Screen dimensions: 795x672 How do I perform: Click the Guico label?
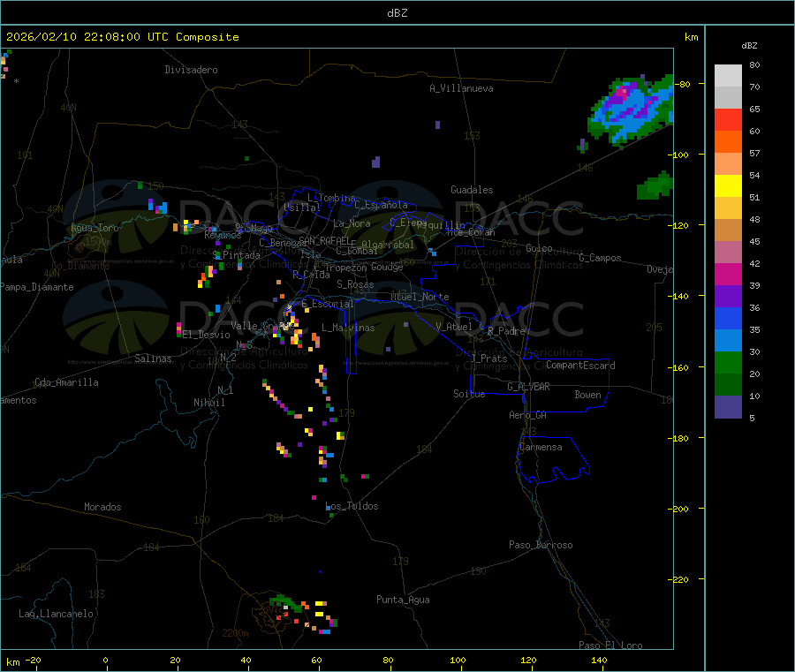click(539, 248)
